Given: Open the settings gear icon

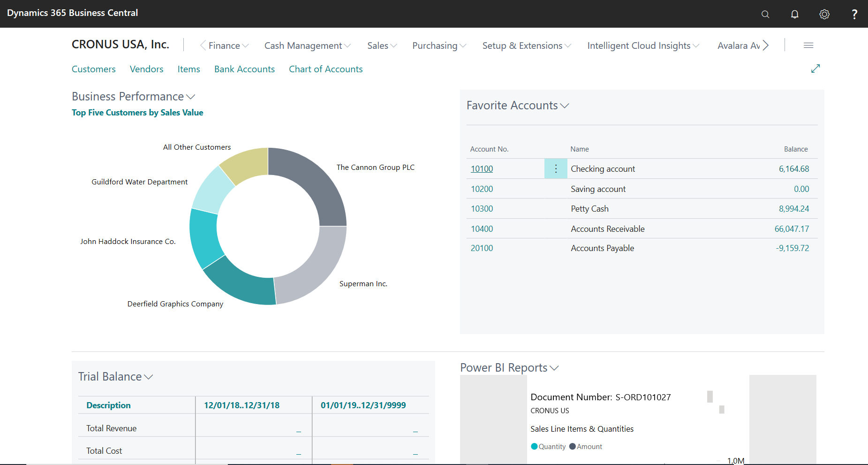Looking at the screenshot, I should [x=824, y=14].
